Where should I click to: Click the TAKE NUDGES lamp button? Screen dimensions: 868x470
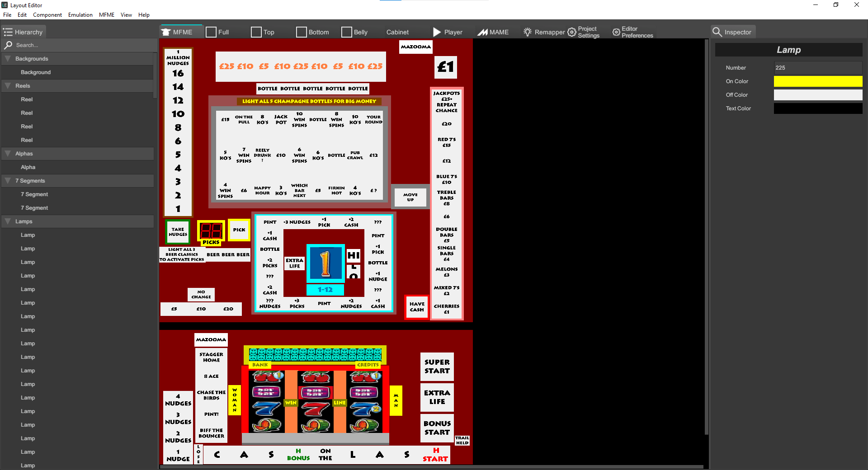(x=178, y=232)
